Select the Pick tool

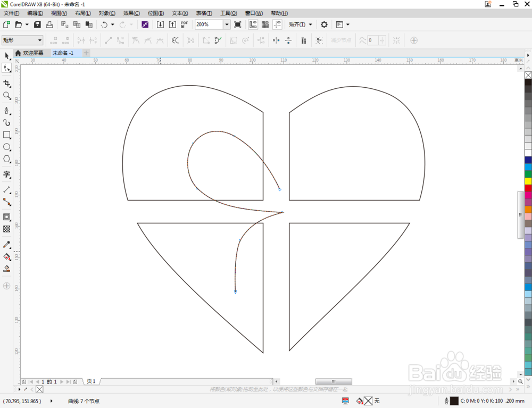(7, 56)
